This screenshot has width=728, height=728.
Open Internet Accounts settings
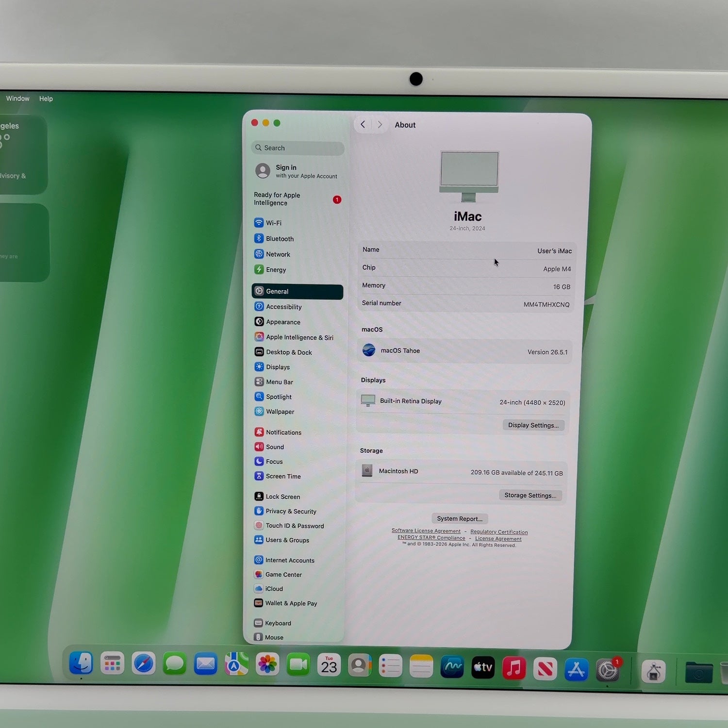tap(284, 560)
